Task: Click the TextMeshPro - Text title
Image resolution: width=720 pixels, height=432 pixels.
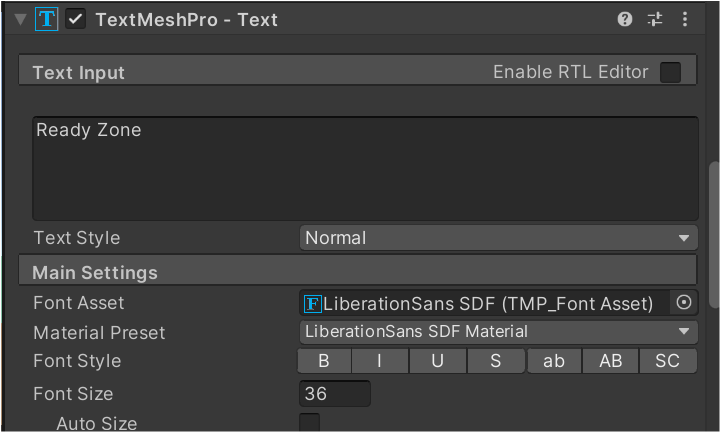Action: pos(186,20)
